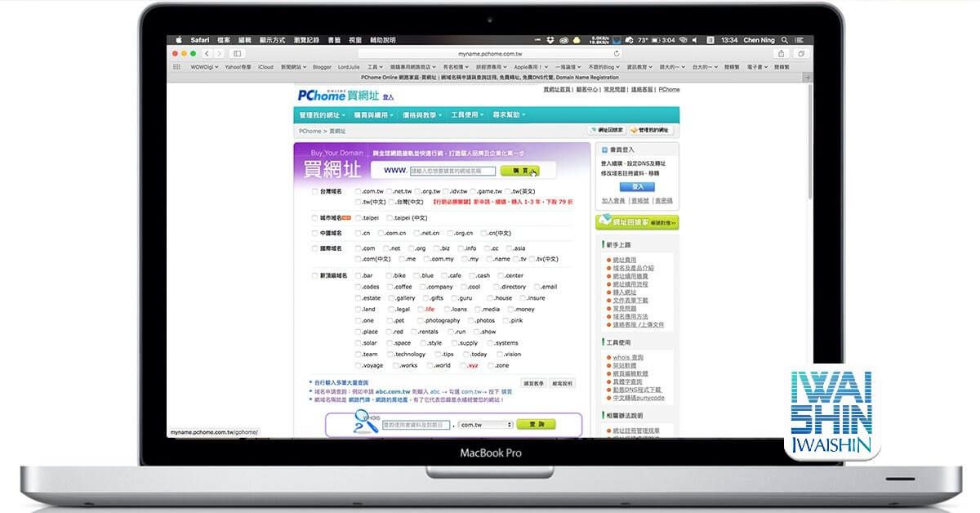980x513 pixels.
Task: Click the 管理我的網址 button beside breadcrumb
Action: pos(651,130)
